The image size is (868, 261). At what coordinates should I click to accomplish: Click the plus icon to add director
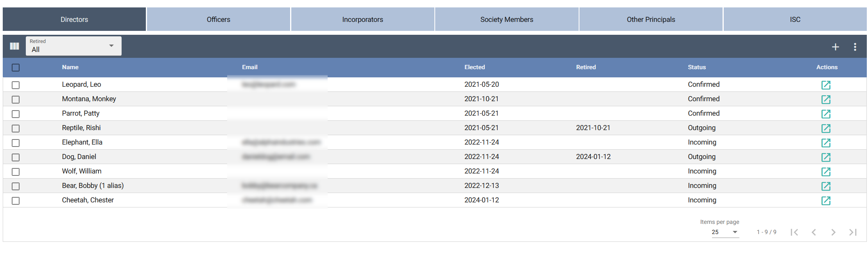point(835,47)
